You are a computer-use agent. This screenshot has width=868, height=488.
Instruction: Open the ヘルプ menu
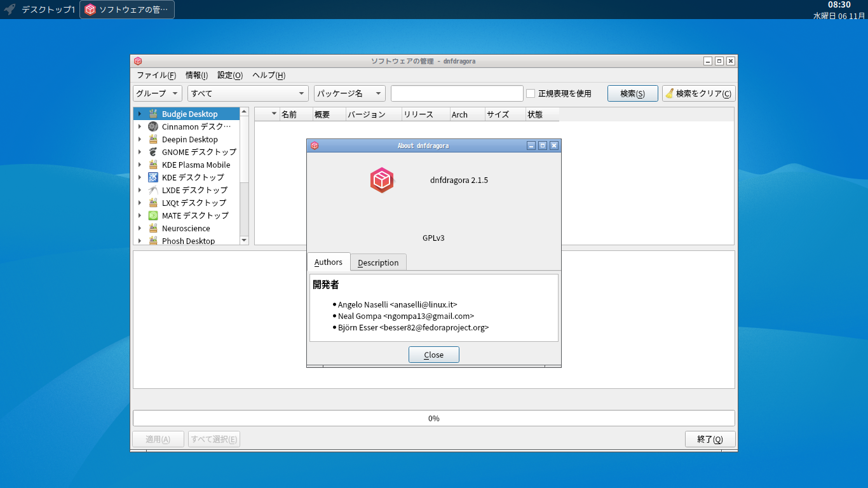269,75
